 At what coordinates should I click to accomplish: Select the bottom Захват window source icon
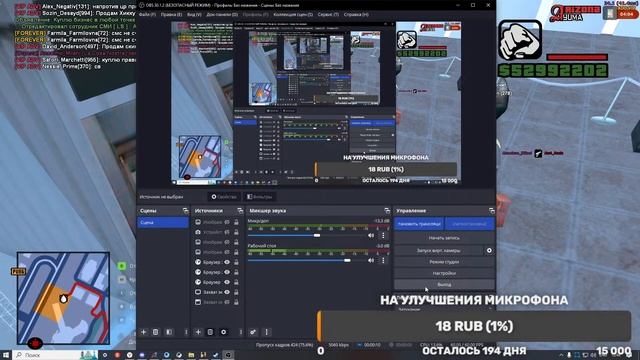198,302
